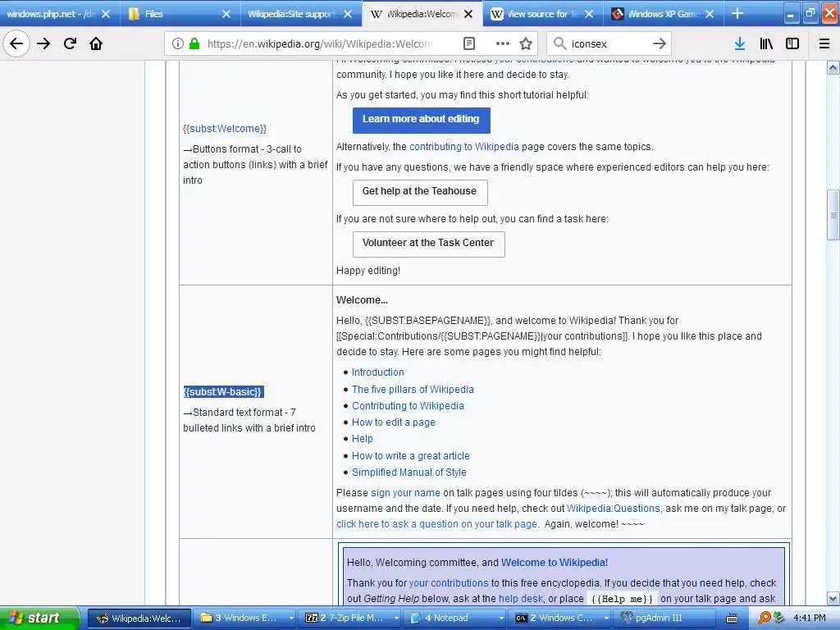Open the {{subst:Welcome}} template link
The width and height of the screenshot is (840, 630).
coord(225,129)
